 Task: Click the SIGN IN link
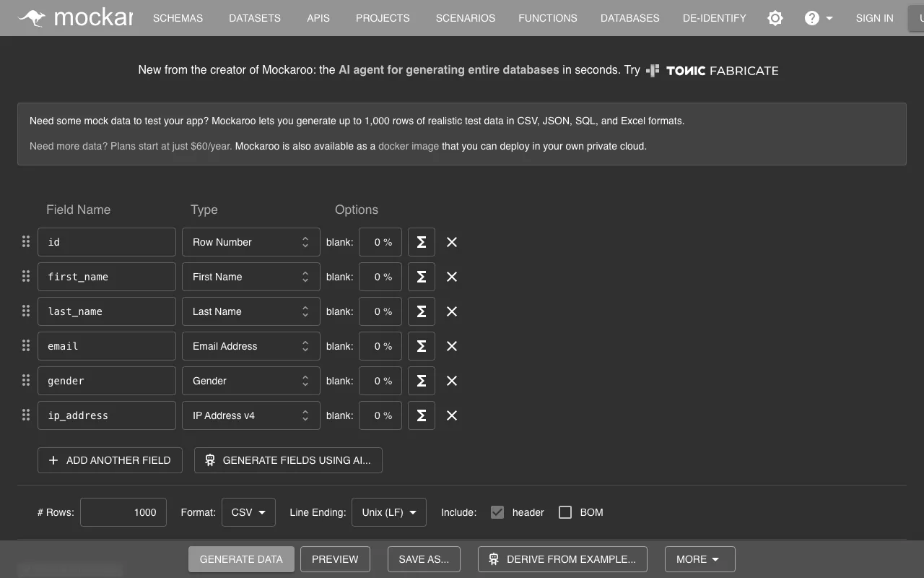[x=874, y=18]
